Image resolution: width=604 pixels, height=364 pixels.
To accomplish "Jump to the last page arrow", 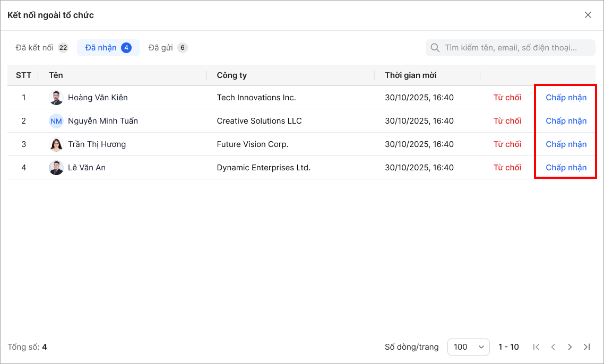I will (x=586, y=347).
